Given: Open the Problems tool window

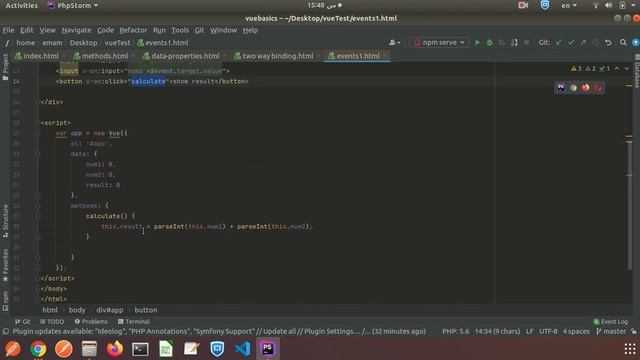Looking at the screenshot, I should coord(91,322).
